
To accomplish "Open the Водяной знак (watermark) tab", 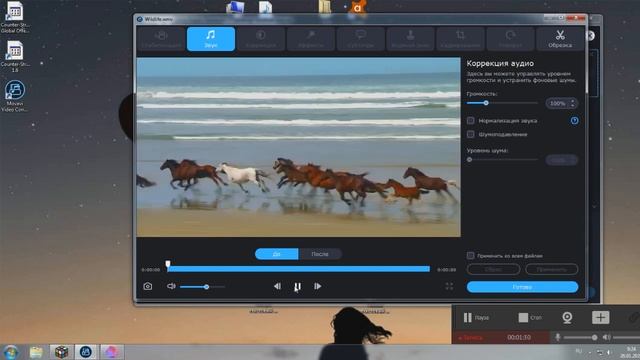I will (410, 39).
